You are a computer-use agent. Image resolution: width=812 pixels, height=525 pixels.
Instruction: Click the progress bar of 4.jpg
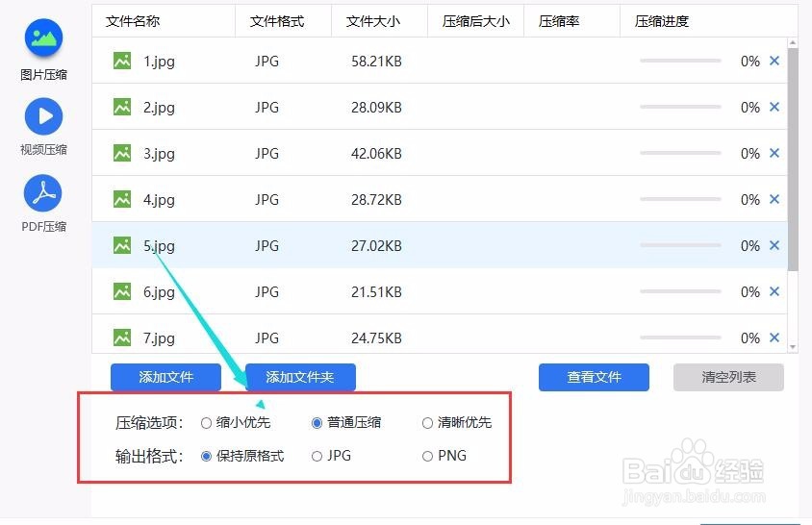[x=680, y=199]
